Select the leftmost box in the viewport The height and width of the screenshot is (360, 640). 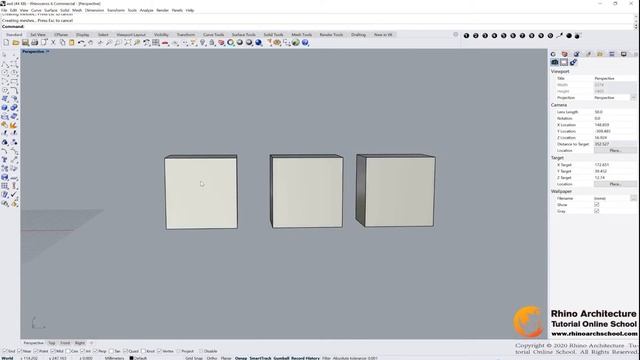[x=201, y=192]
